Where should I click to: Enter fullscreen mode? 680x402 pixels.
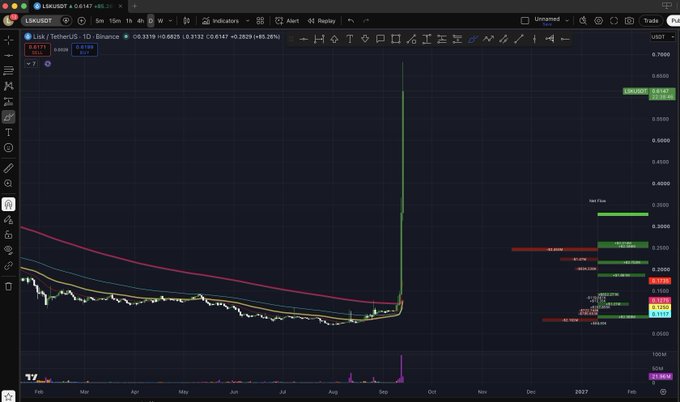pos(614,20)
